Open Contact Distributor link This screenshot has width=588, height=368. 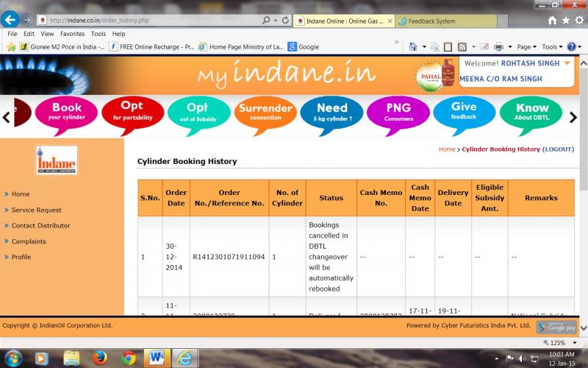click(41, 226)
